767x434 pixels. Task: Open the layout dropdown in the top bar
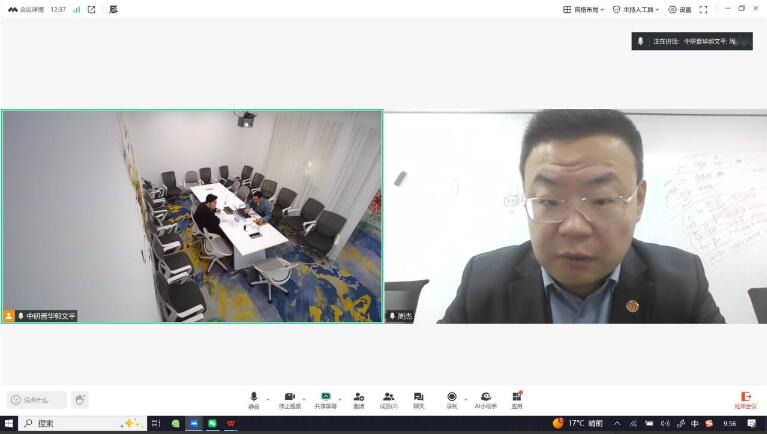[x=584, y=9]
